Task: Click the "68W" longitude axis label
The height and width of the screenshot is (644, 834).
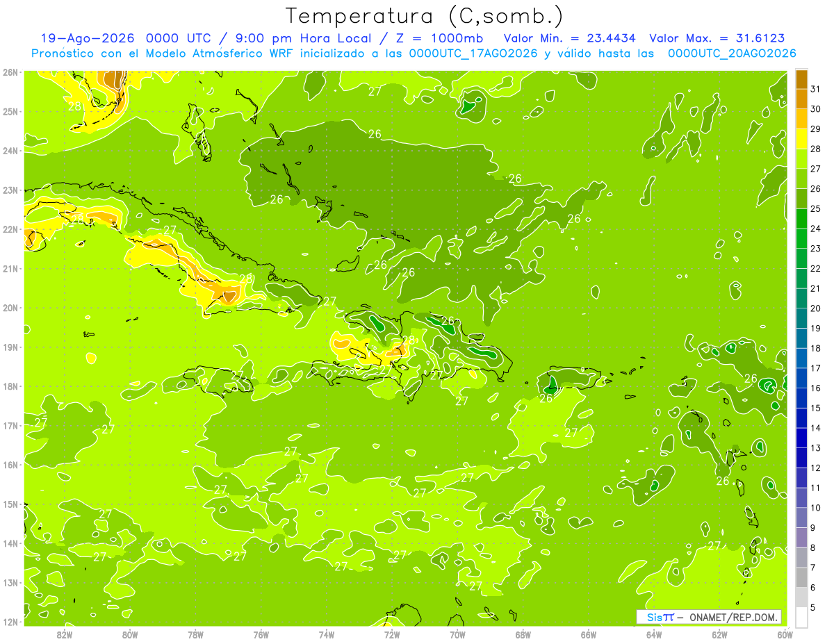Action: 523,634
